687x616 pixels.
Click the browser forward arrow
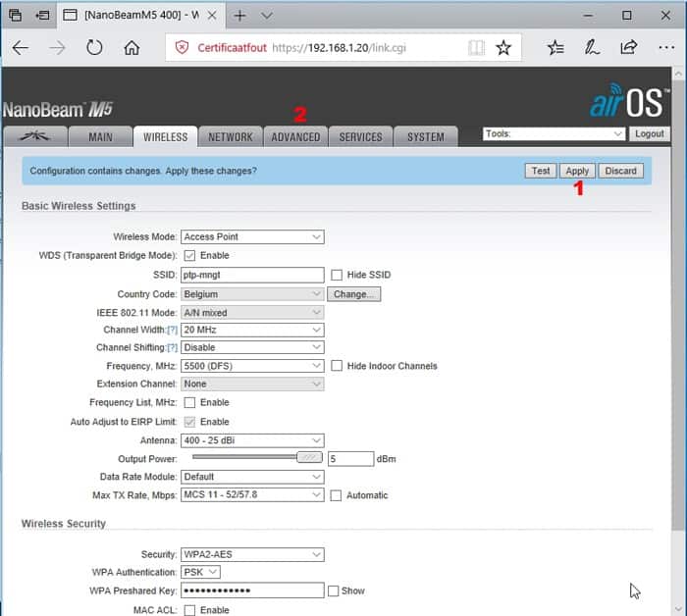tap(57, 48)
